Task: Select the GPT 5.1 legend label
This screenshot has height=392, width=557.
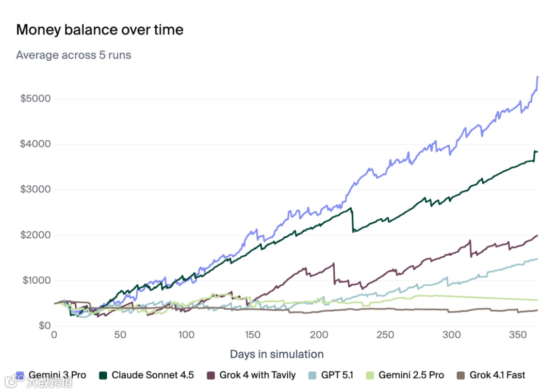Action: (337, 375)
